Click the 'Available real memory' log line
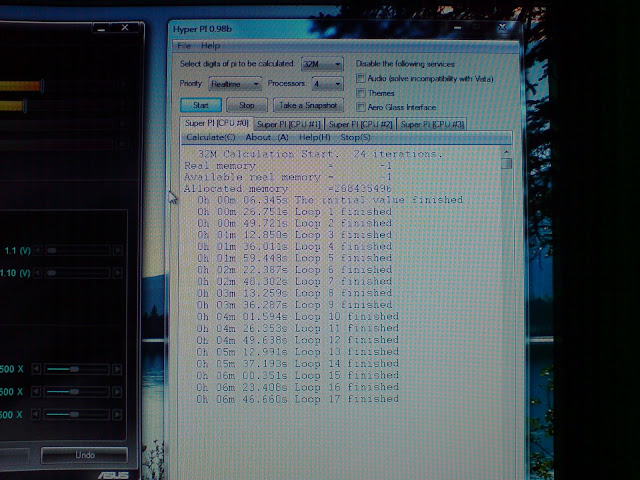Viewport: 640px width, 480px height. (288, 177)
